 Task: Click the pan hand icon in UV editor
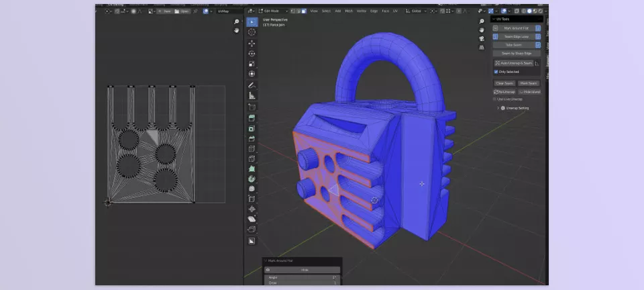coord(237,30)
